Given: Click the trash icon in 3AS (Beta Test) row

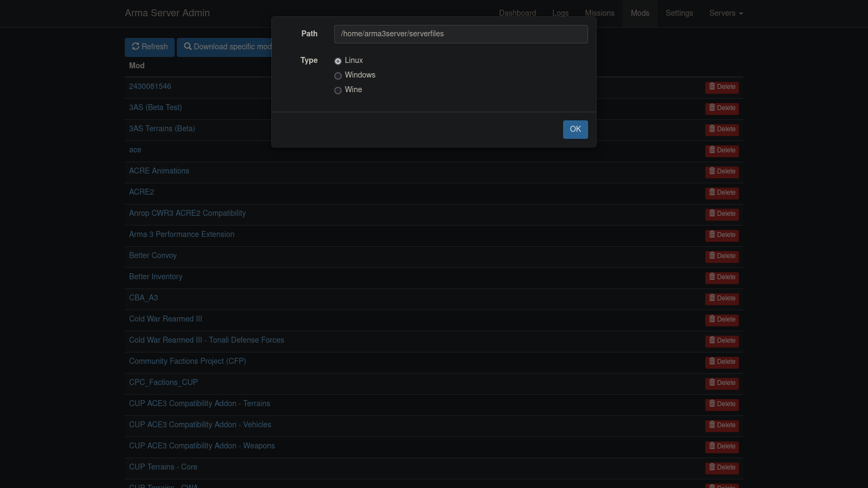Looking at the screenshot, I should [x=712, y=108].
